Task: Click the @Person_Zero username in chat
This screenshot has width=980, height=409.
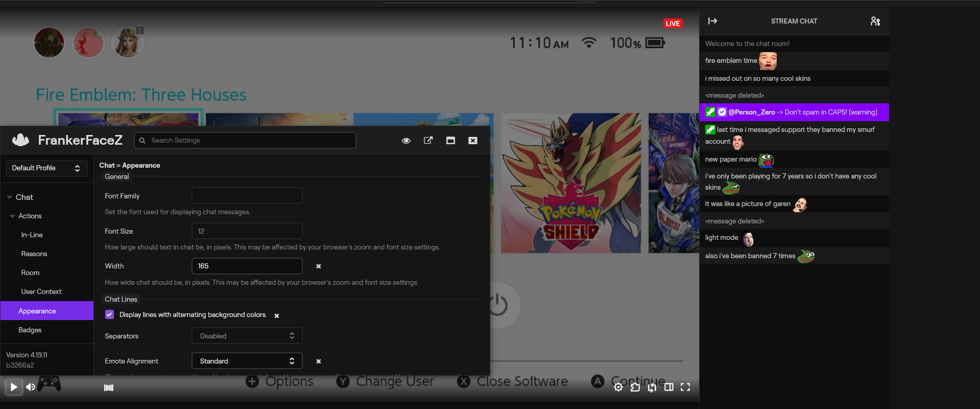Action: pos(752,112)
